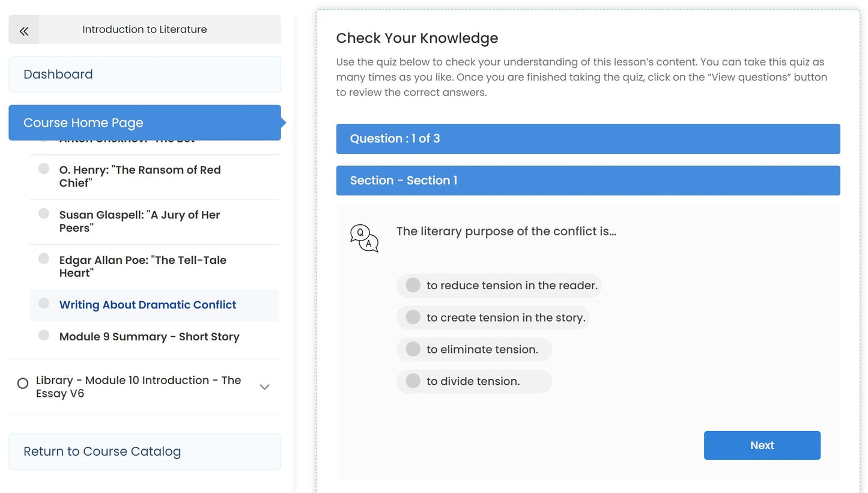The width and height of the screenshot is (868, 493).
Task: Collapse sidebar with double-chevron icon
Action: (24, 30)
